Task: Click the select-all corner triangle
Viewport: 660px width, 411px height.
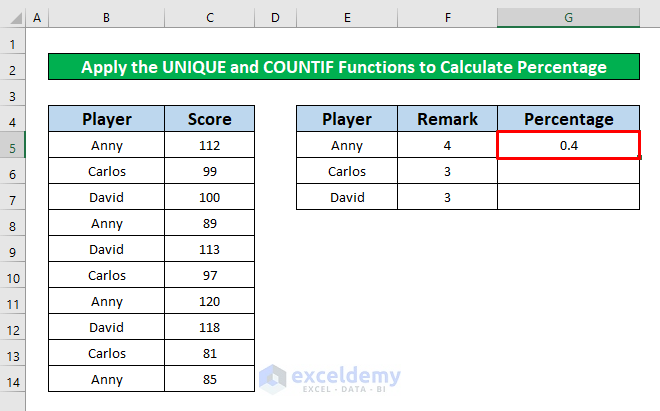Action: (13, 19)
